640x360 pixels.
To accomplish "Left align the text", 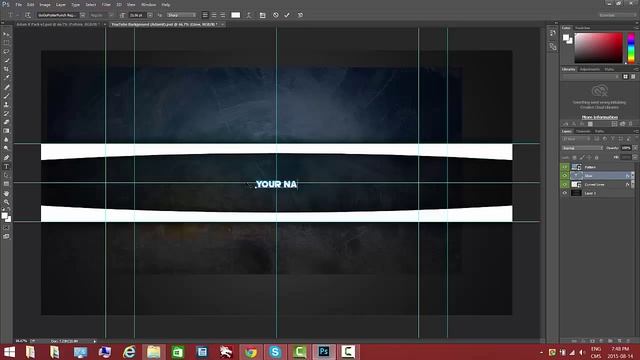I will click(x=205, y=15).
